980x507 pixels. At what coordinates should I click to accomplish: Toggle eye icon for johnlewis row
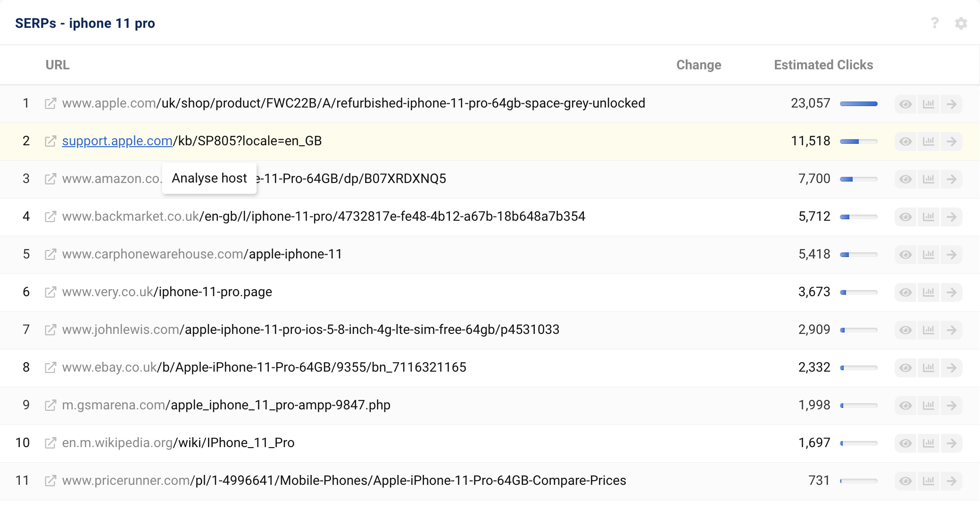point(905,330)
